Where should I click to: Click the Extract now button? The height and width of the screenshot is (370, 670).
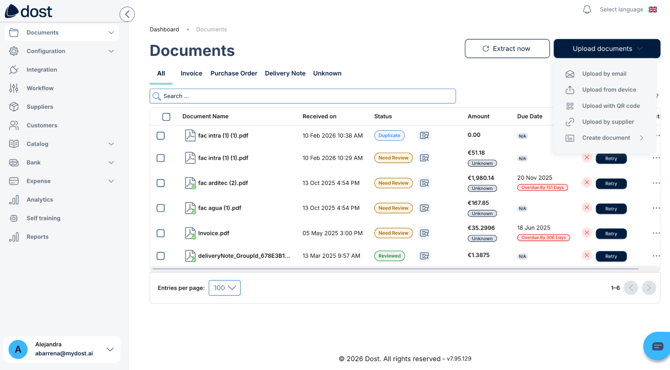[507, 49]
